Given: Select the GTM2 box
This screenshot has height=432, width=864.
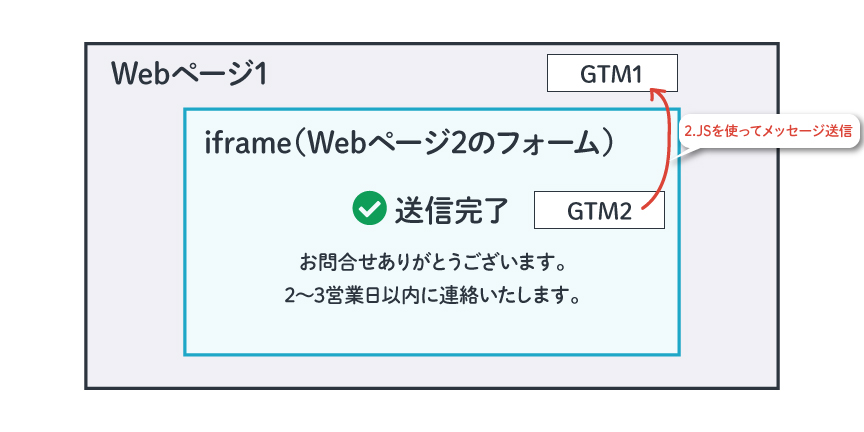Looking at the screenshot, I should [599, 210].
